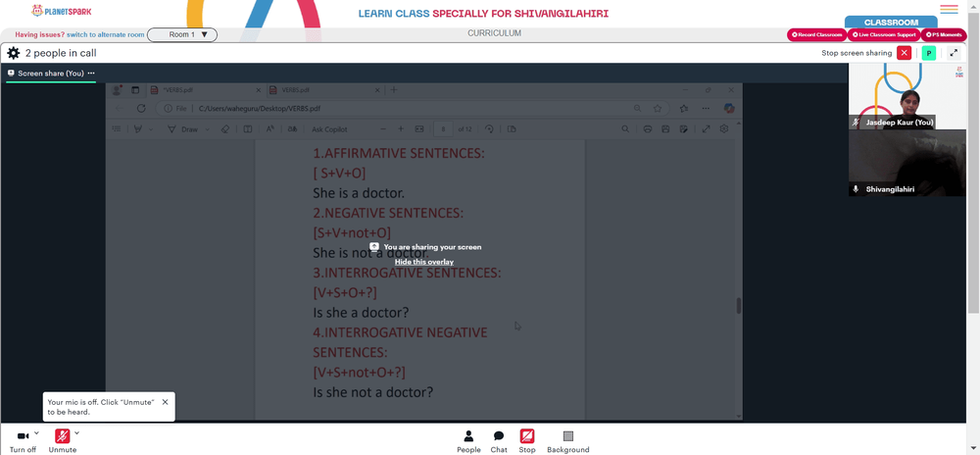Open a new tab in shared browser
Viewport: 980px width, 455px height.
pos(394,90)
